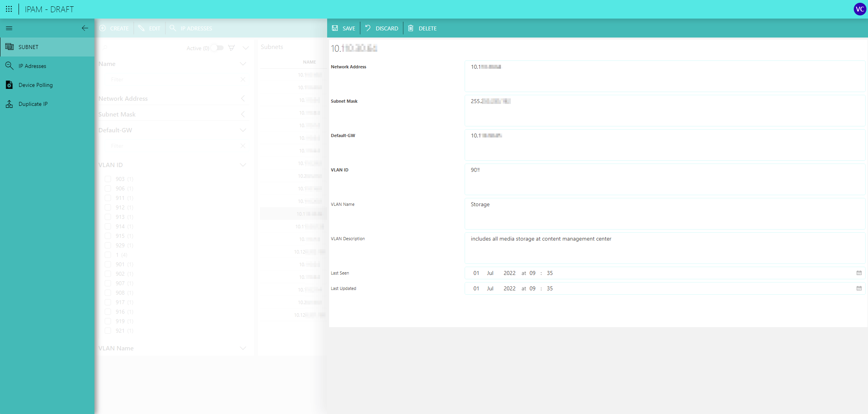
Task: Clear the Name filter field X
Action: coord(243,79)
